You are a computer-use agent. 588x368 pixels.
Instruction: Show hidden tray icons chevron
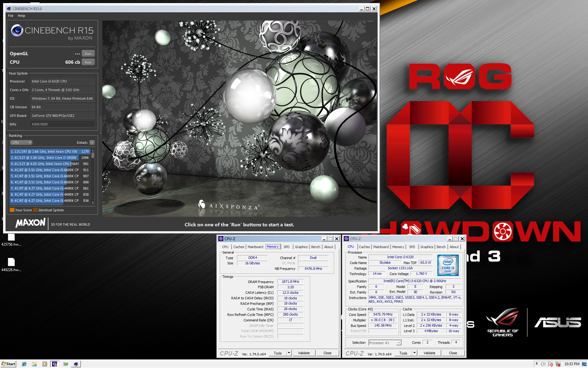pyautogui.click(x=537, y=364)
